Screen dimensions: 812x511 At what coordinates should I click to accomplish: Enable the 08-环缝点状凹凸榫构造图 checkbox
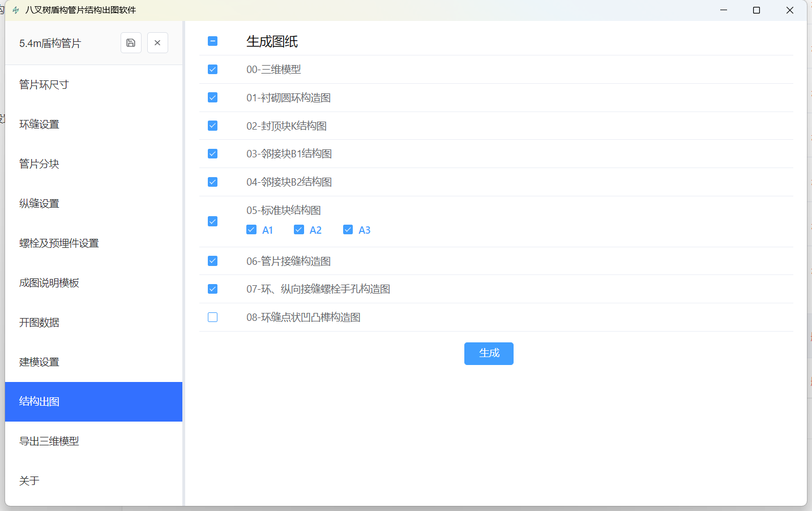tap(213, 317)
